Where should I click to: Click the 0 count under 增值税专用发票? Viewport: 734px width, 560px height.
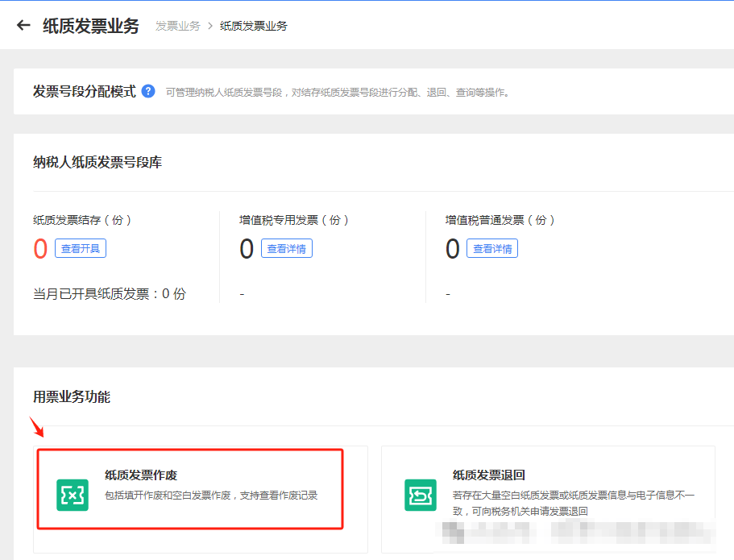click(247, 250)
